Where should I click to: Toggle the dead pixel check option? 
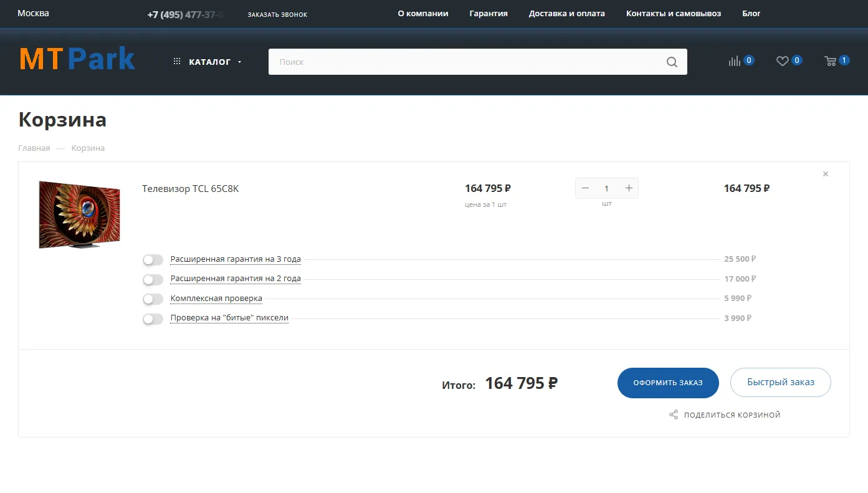coord(153,319)
